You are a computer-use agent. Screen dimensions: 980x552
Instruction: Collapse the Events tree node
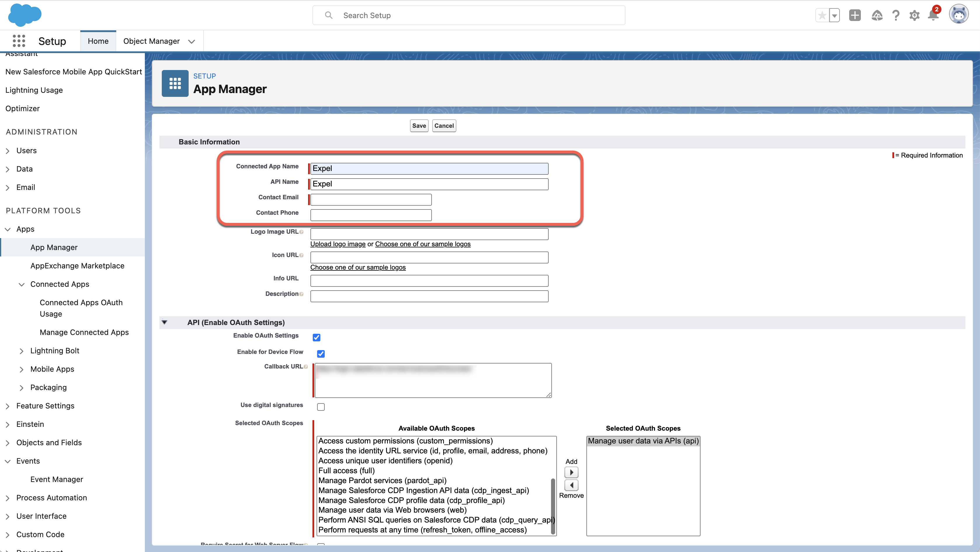tap(8, 461)
